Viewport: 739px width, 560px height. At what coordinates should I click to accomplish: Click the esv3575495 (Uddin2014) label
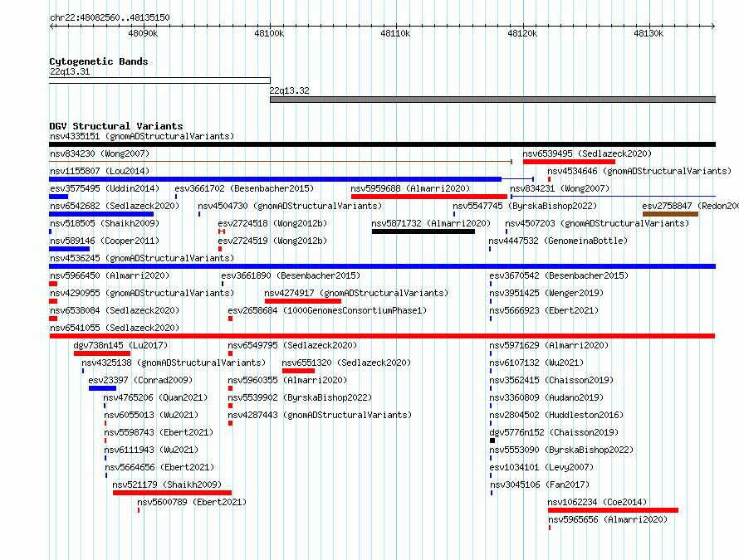click(105, 188)
